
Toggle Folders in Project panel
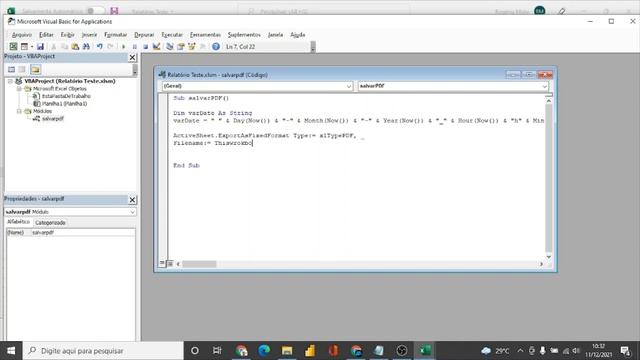point(36,69)
